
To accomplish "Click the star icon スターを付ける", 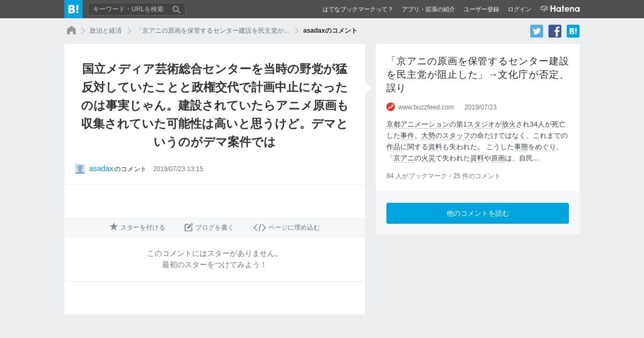I will 114,227.
